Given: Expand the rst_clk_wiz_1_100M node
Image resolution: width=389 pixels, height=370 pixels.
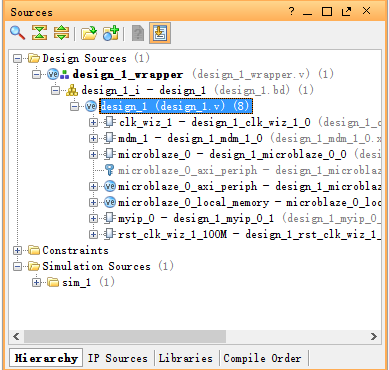Looking at the screenshot, I should click(94, 234).
